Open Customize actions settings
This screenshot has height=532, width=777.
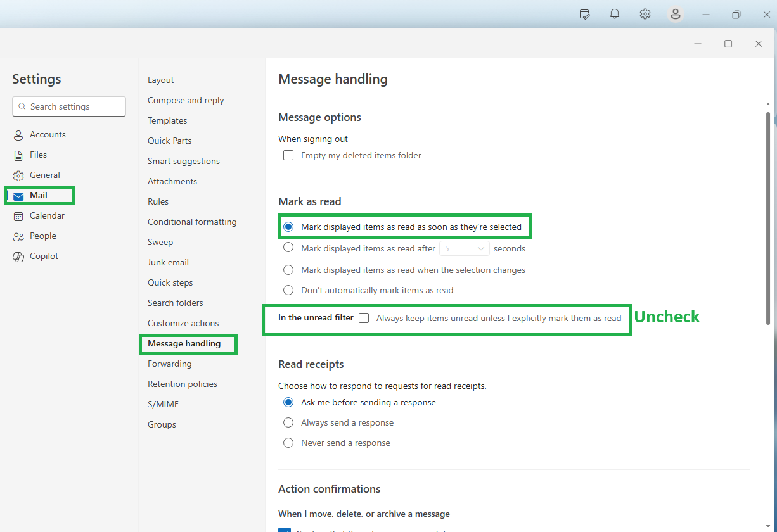tap(183, 323)
